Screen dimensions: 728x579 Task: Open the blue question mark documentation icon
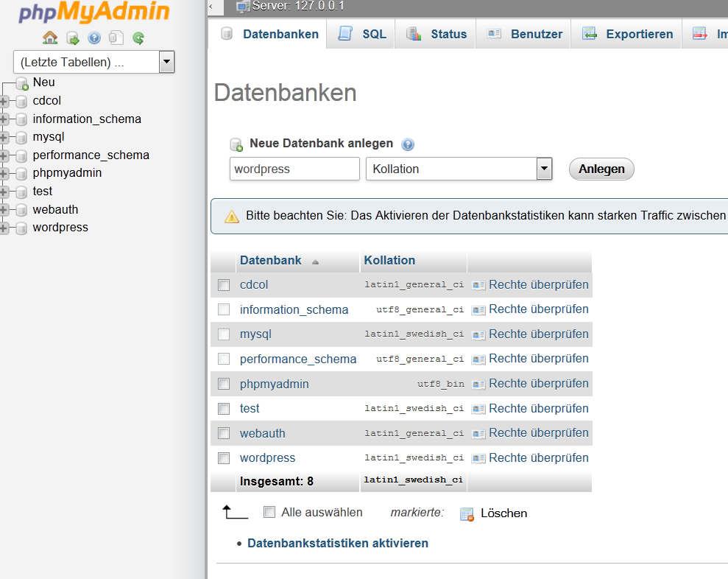[x=94, y=38]
